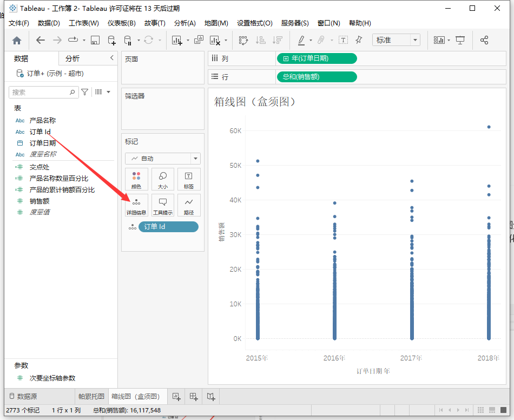Open the clear sheet dropdown arrow

click(x=226, y=41)
